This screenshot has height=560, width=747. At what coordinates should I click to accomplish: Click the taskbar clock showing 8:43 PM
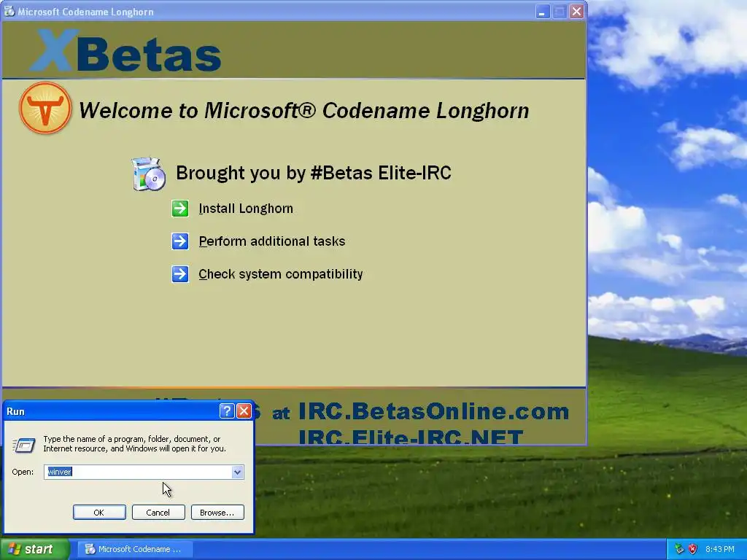point(720,549)
